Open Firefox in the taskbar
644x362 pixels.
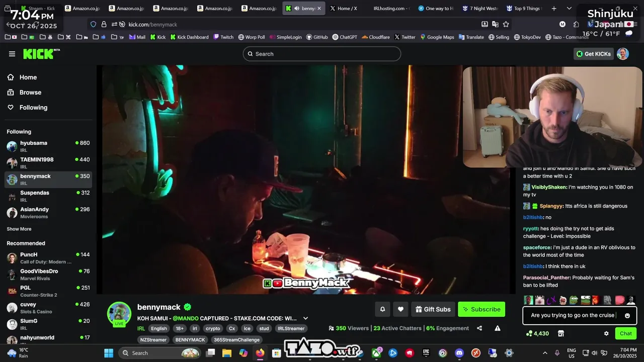tap(260, 353)
